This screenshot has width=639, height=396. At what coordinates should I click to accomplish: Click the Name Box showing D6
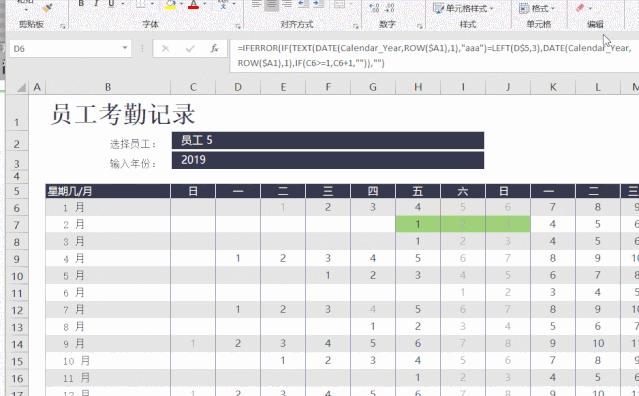(x=64, y=49)
